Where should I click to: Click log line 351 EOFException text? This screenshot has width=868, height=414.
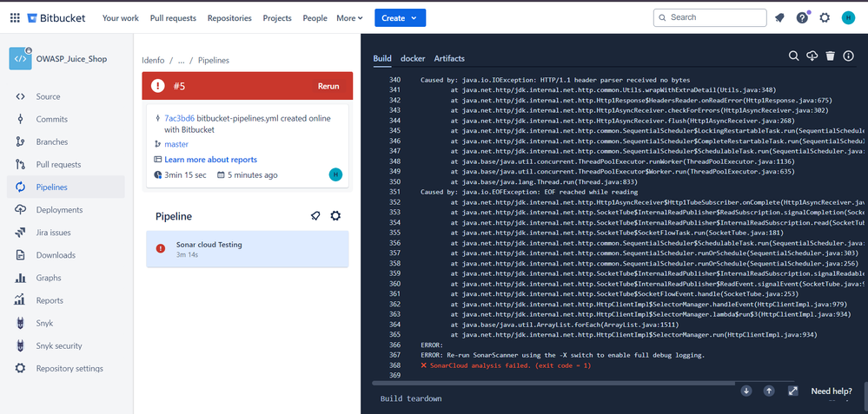529,193
